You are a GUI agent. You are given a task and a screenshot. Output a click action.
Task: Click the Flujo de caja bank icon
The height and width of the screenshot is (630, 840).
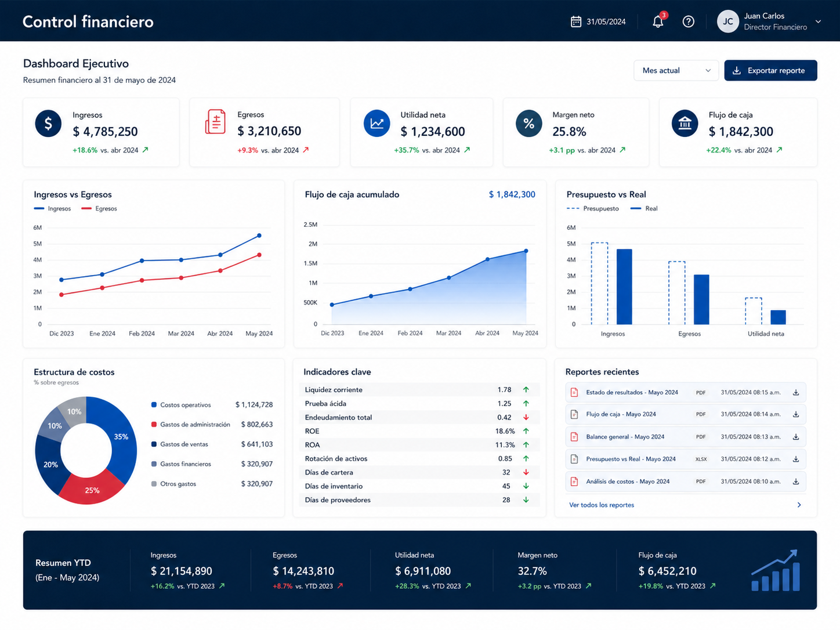pyautogui.click(x=685, y=124)
